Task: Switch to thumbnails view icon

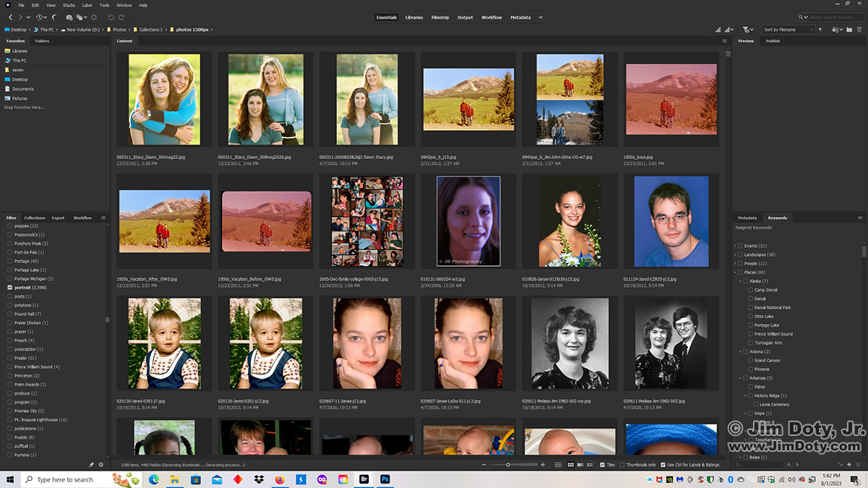Action: pyautogui.click(x=571, y=464)
